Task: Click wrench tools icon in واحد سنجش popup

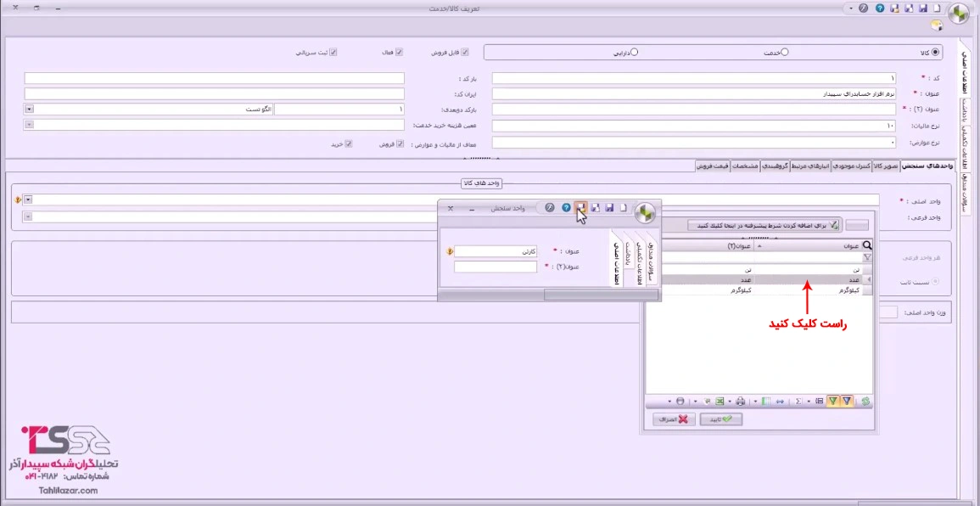Action: coord(549,207)
